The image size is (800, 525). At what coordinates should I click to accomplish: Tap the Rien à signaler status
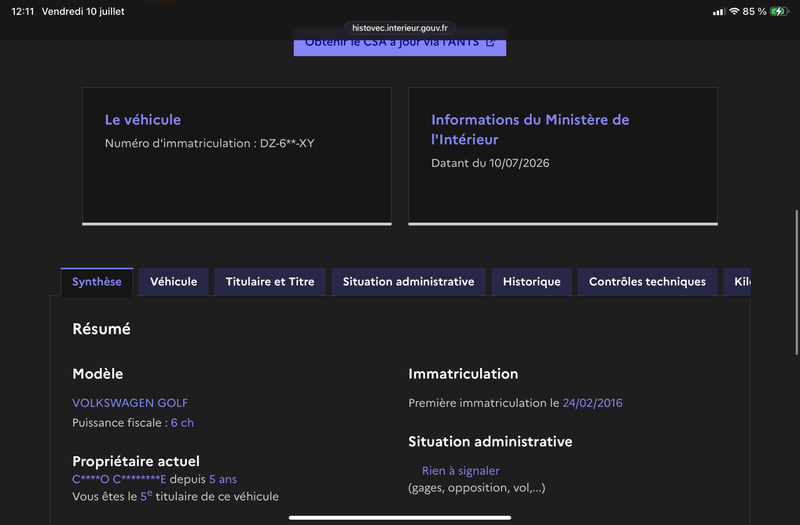[461, 471]
